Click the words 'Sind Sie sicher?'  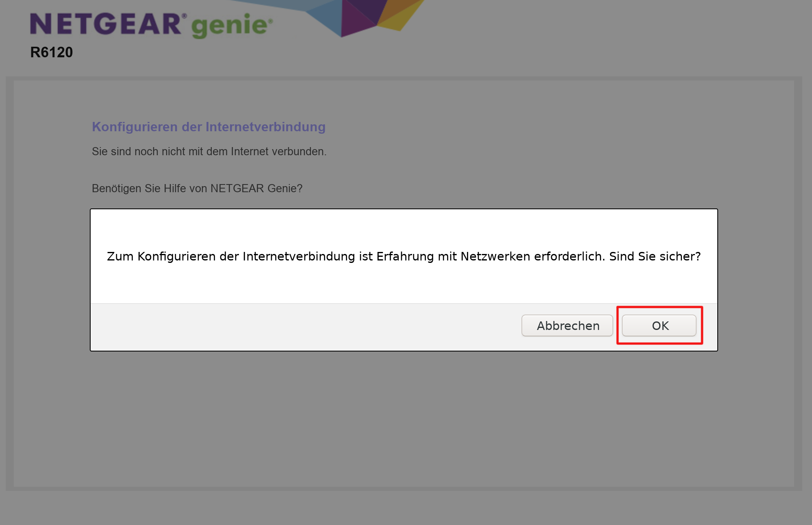[x=655, y=256]
